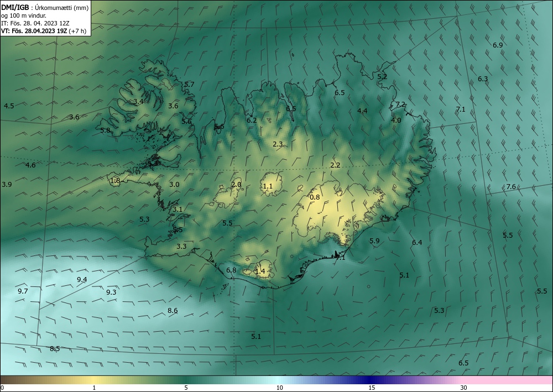Click the 4.0 value label
Screen dimensions: 553x392
(396, 120)
